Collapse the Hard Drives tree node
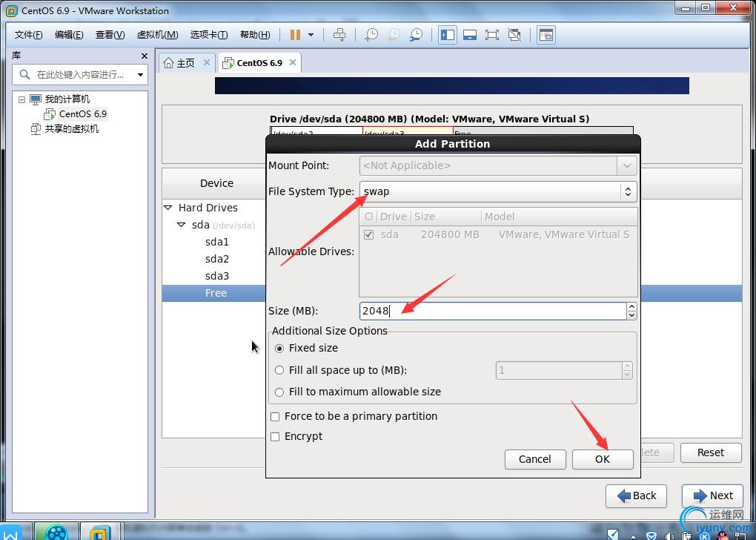 168,208
